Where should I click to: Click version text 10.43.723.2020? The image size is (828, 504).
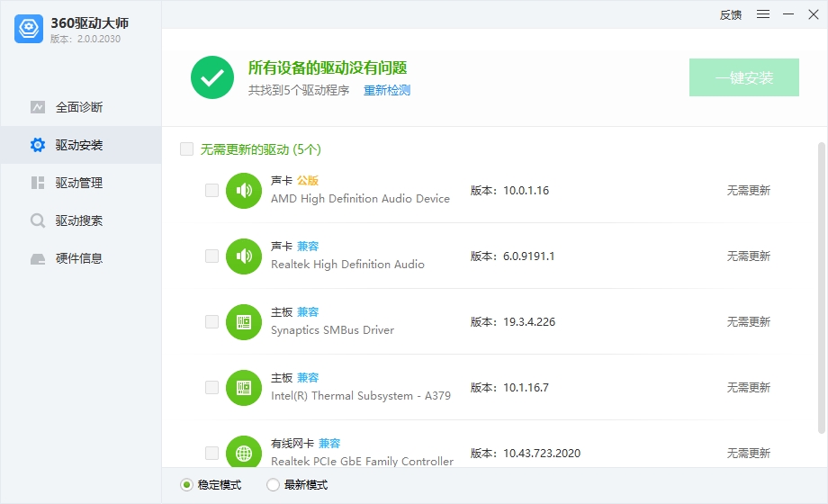pyautogui.click(x=542, y=454)
